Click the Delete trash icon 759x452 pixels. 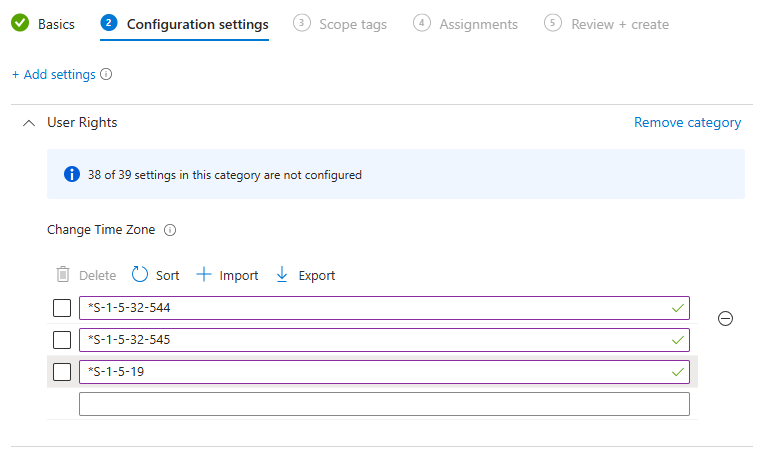tap(63, 274)
